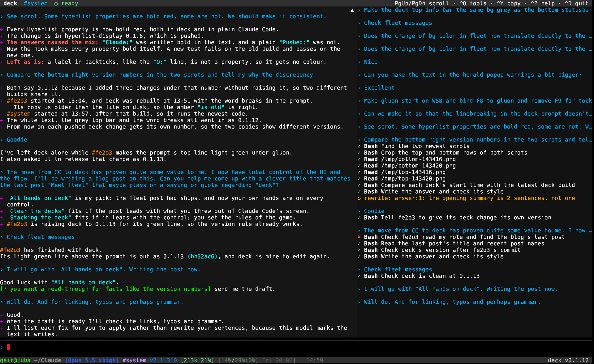Click the checkmark beside Find the two newest scrots
This screenshot has height=364, width=594.
[359, 146]
